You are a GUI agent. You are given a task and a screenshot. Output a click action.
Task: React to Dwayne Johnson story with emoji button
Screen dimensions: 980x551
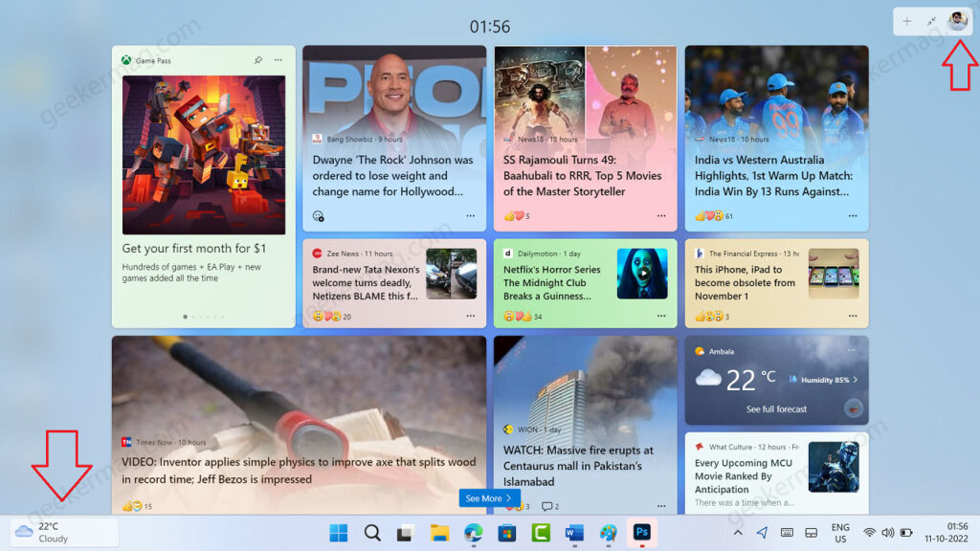coord(318,216)
